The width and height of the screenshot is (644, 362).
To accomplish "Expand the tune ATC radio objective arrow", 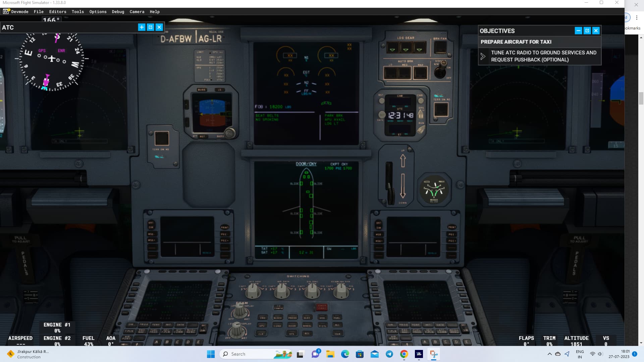I will [x=483, y=56].
